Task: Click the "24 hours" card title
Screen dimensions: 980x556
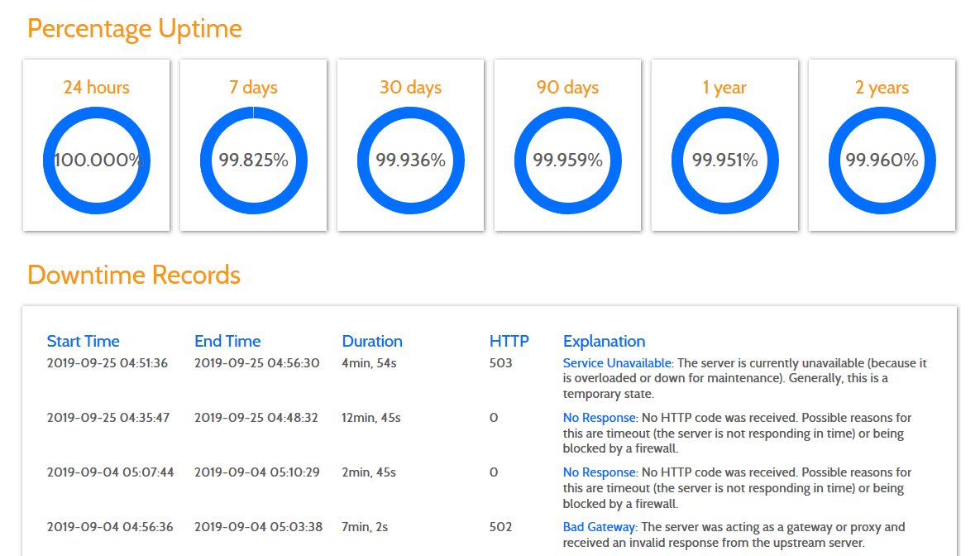Action: [x=96, y=87]
